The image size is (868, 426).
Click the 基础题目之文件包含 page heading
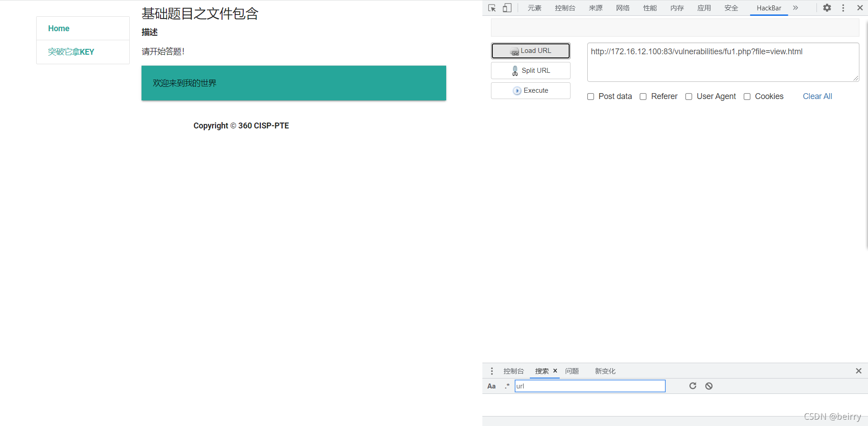point(200,14)
